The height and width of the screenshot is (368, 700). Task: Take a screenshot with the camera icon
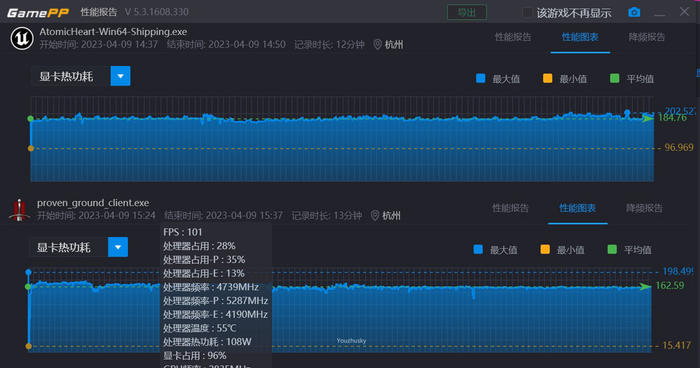click(634, 12)
